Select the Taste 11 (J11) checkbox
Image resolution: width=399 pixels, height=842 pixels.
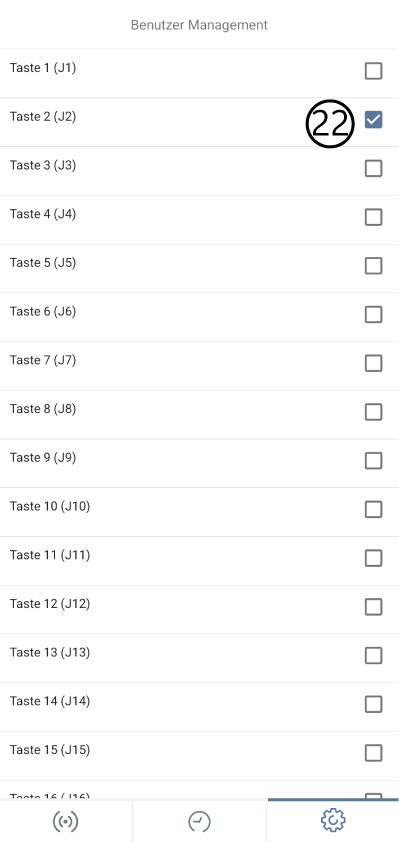373,558
